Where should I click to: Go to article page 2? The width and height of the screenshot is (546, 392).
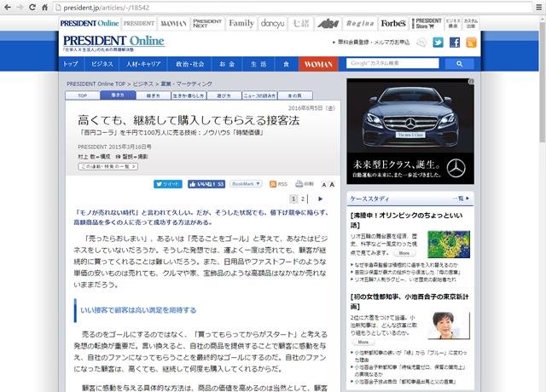tap(302, 199)
